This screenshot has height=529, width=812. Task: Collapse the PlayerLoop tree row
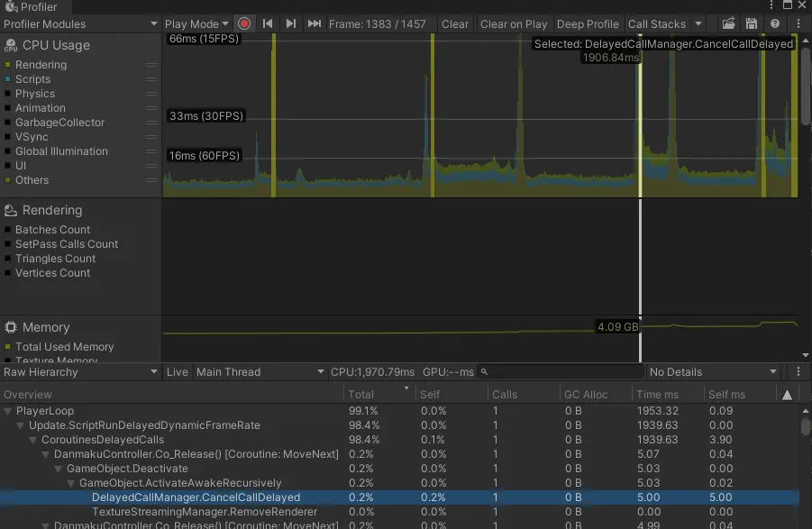click(9, 411)
